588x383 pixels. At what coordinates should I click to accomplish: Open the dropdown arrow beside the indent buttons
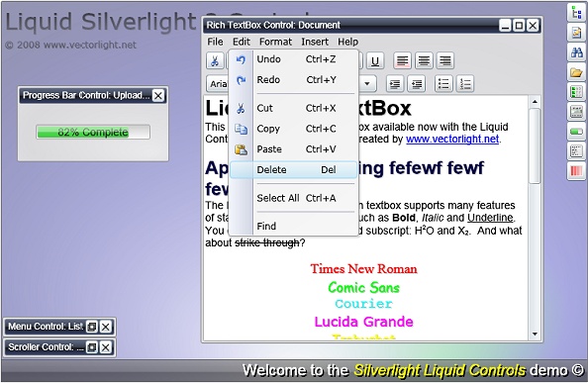pyautogui.click(x=367, y=83)
